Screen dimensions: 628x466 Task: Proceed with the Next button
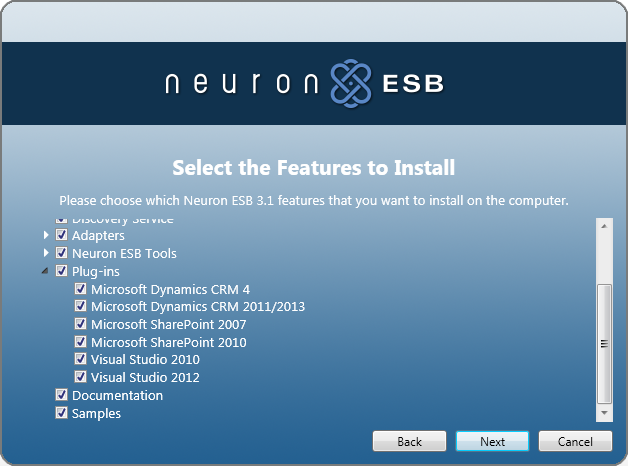click(x=492, y=441)
